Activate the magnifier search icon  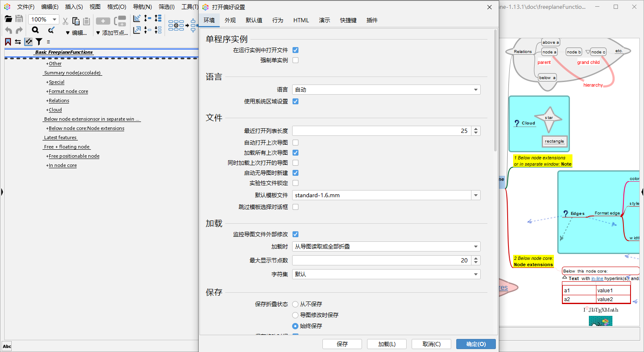pyautogui.click(x=35, y=30)
